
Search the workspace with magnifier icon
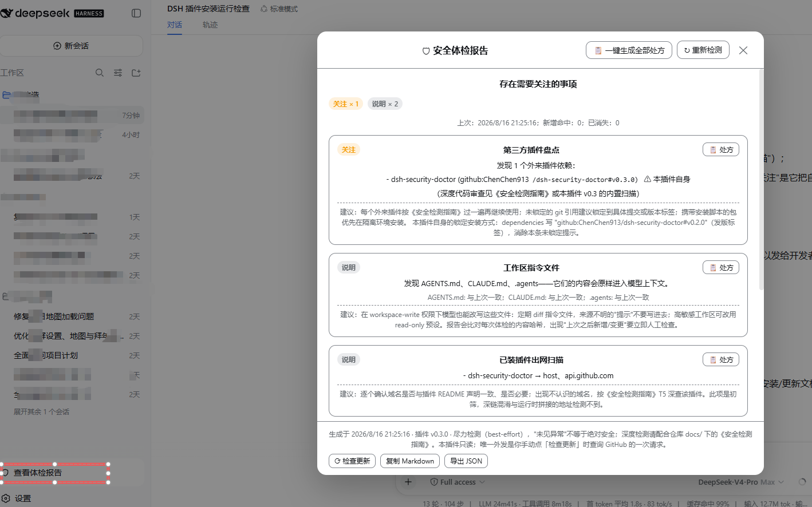click(100, 73)
